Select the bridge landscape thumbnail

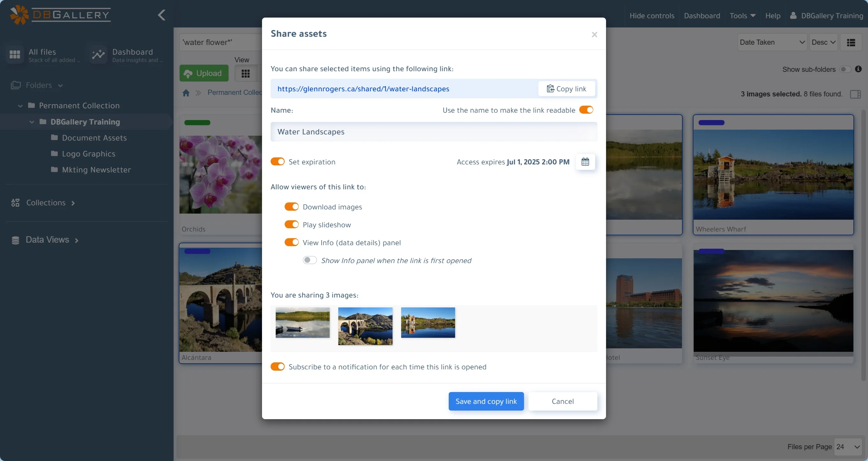tap(365, 325)
